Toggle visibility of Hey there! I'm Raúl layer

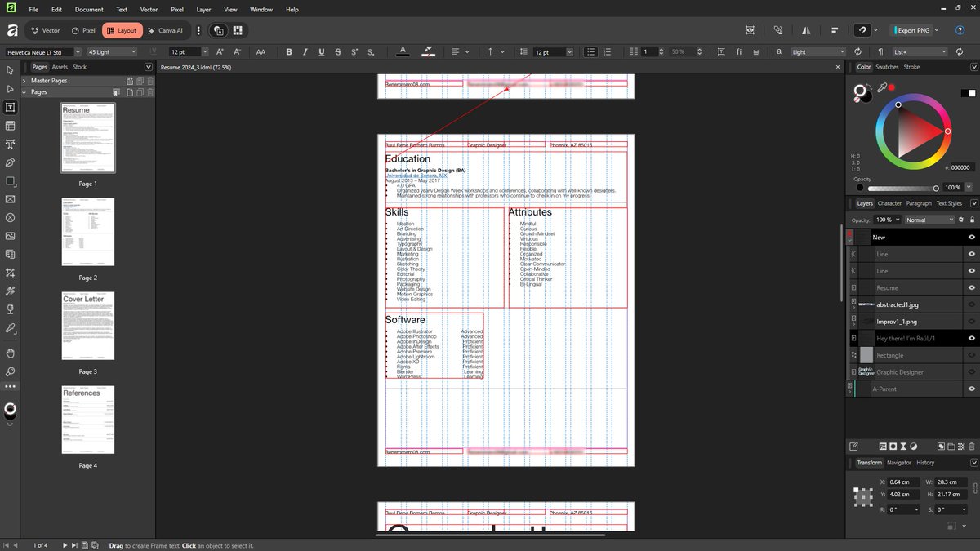972,338
